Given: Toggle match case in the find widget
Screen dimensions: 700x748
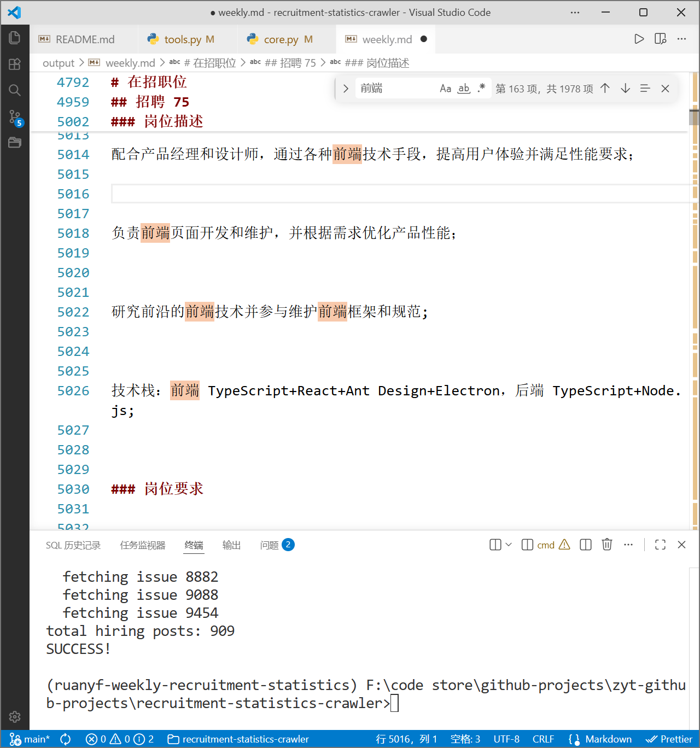Looking at the screenshot, I should tap(445, 88).
